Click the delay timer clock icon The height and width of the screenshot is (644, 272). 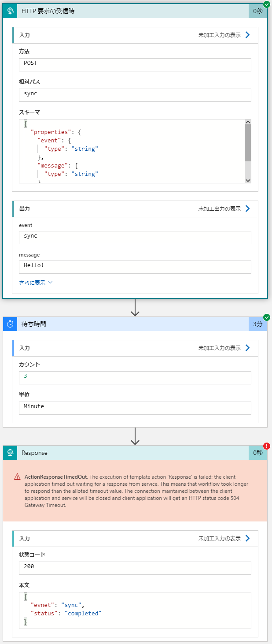[x=10, y=324]
